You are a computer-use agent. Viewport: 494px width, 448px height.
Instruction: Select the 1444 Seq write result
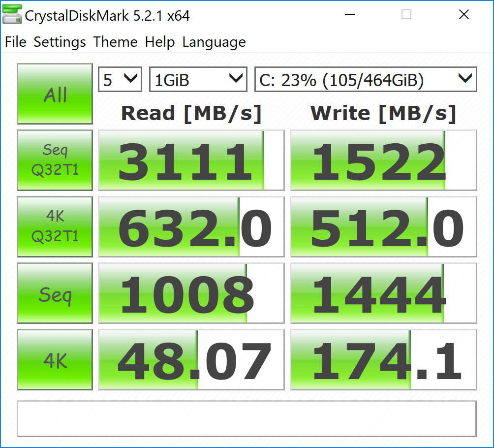point(384,293)
